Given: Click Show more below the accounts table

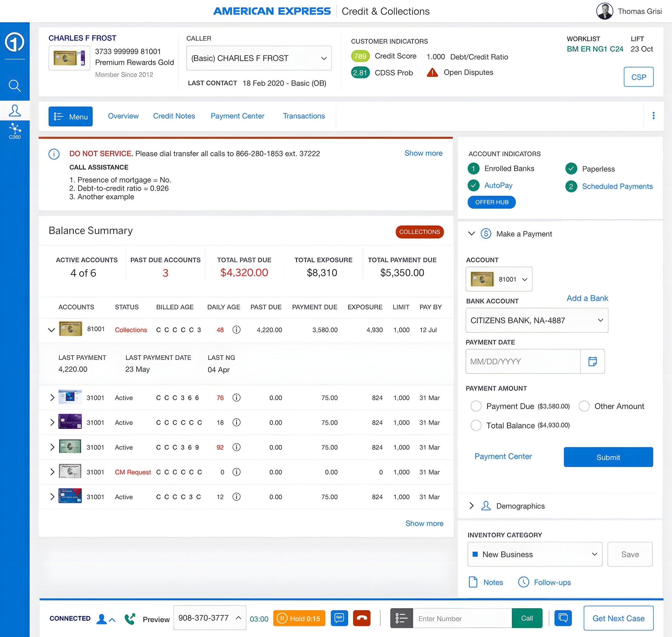Looking at the screenshot, I should coord(424,523).
